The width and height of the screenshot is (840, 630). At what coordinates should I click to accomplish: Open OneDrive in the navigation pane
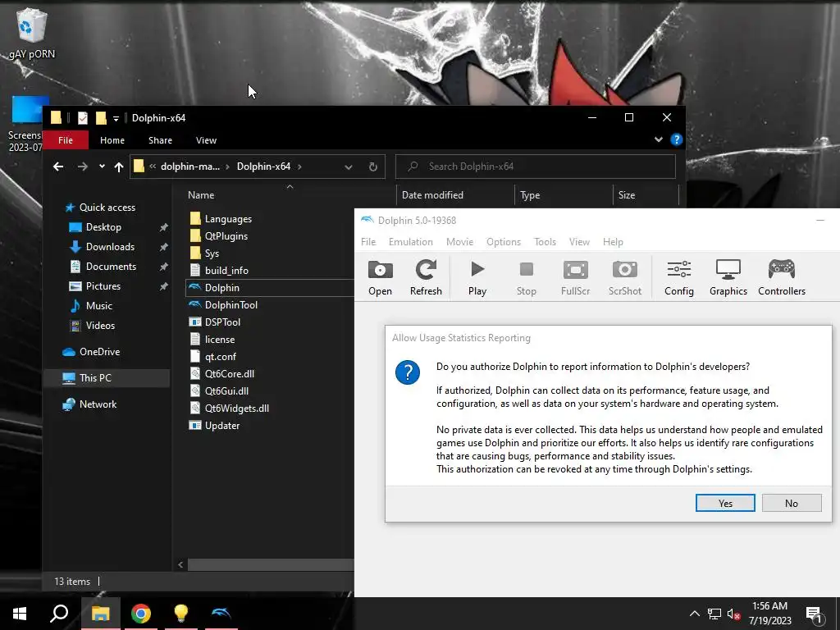pos(91,351)
